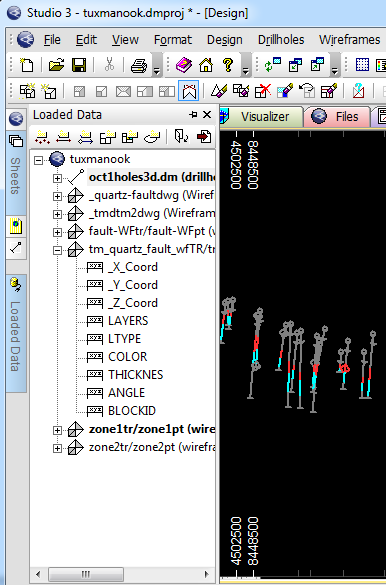The width and height of the screenshot is (386, 585).
Task: Click the Save floppy disk icon
Action: point(79,65)
